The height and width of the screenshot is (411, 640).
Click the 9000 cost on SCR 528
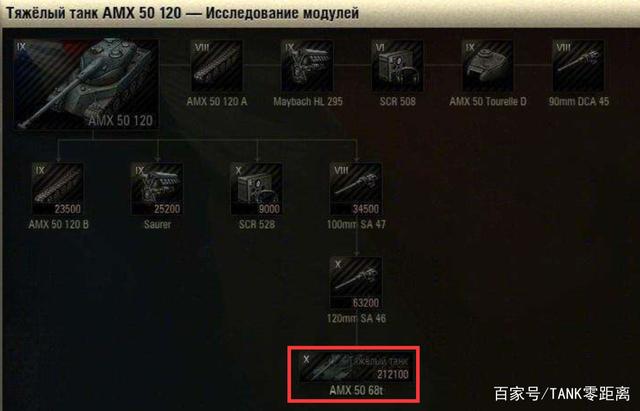(x=269, y=209)
